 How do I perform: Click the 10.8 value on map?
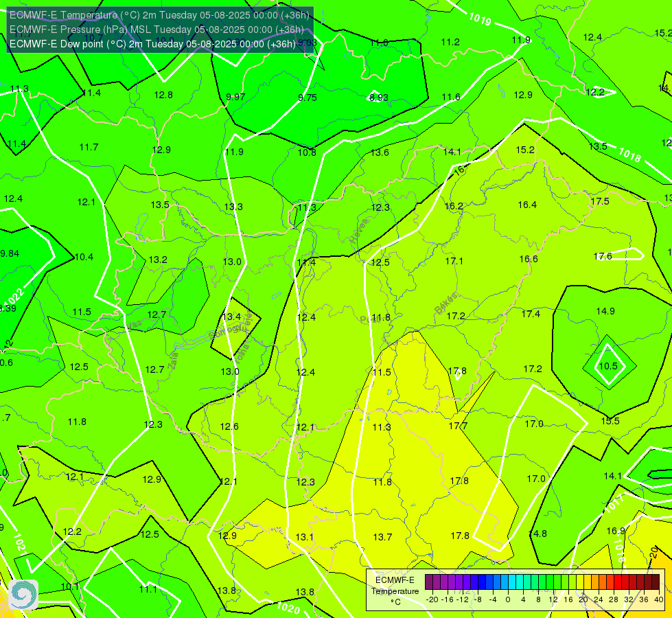pos(308,152)
